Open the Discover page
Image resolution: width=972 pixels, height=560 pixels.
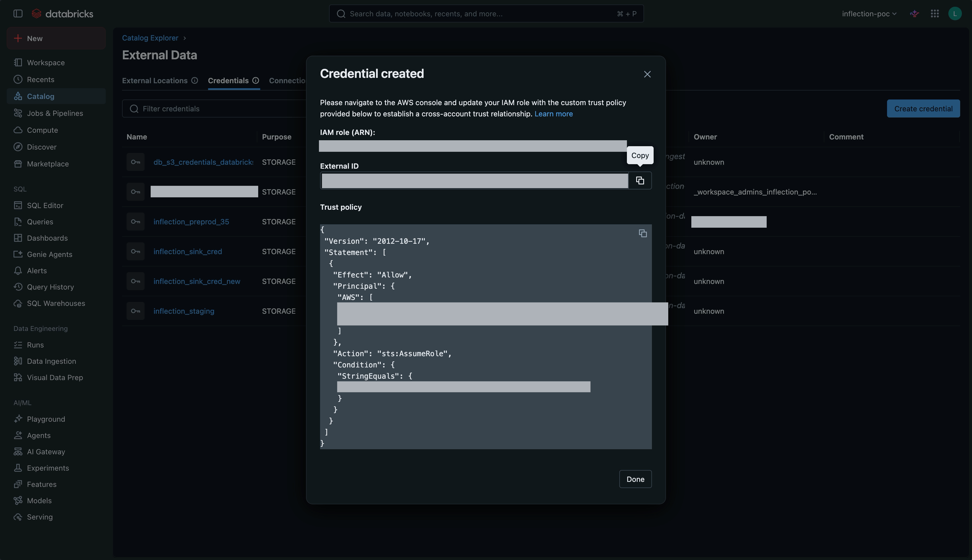tap(56, 147)
